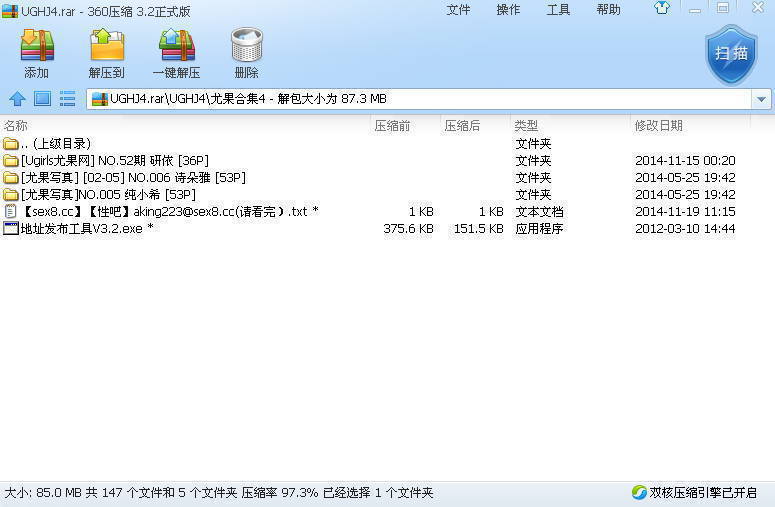The image size is (775, 507).
Task: Open the 文件 menu
Action: tap(458, 10)
